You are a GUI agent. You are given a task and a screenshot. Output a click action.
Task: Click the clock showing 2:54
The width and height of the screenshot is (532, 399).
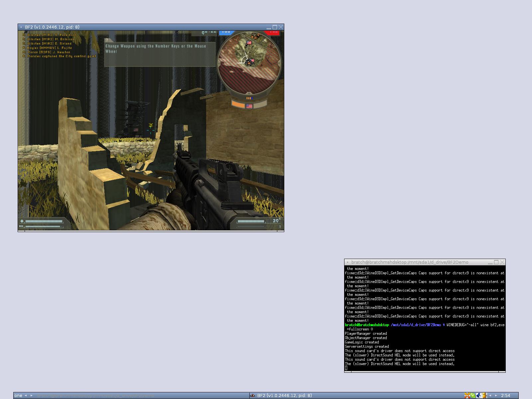[505, 395]
